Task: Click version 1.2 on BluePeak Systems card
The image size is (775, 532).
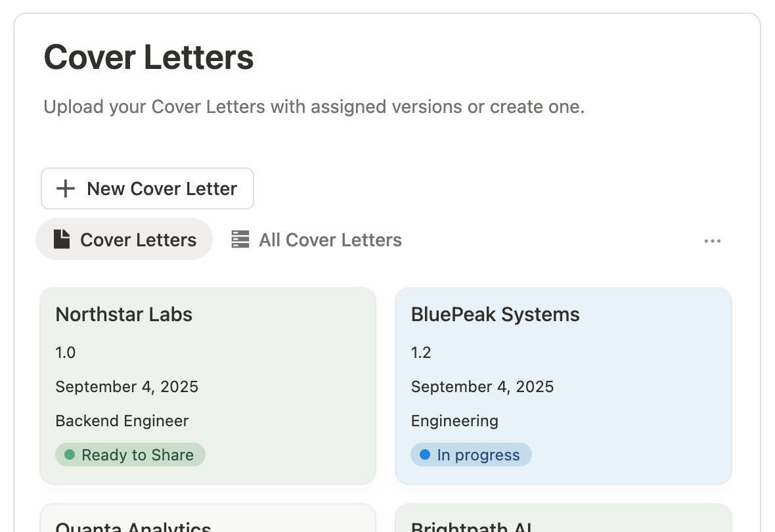Action: point(421,353)
